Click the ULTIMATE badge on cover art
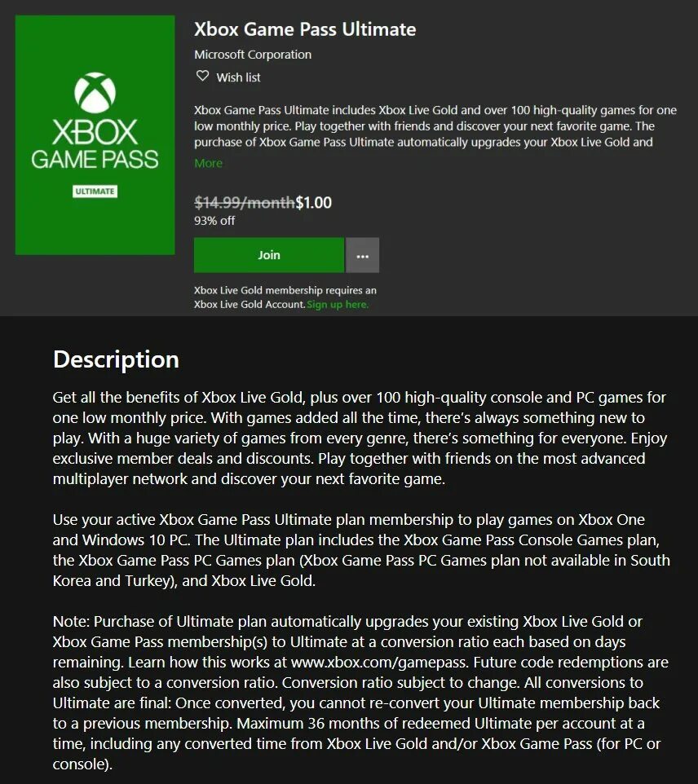The width and height of the screenshot is (698, 784). click(x=95, y=192)
